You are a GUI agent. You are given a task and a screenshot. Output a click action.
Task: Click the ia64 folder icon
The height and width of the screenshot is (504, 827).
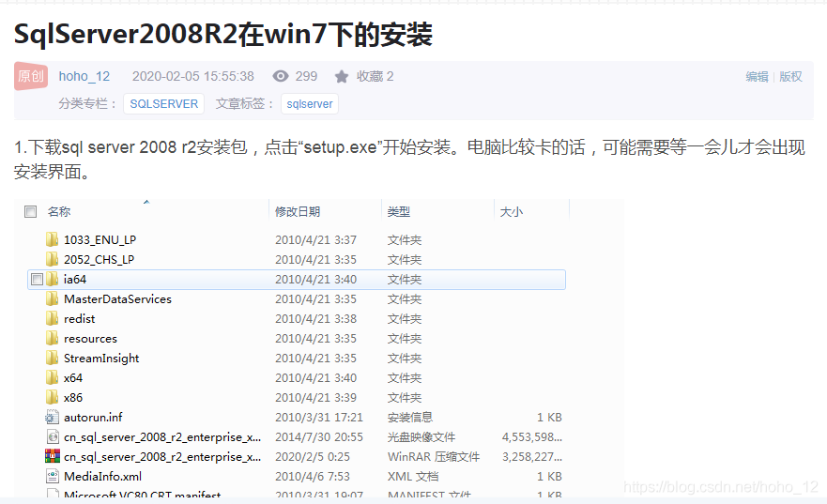click(52, 280)
